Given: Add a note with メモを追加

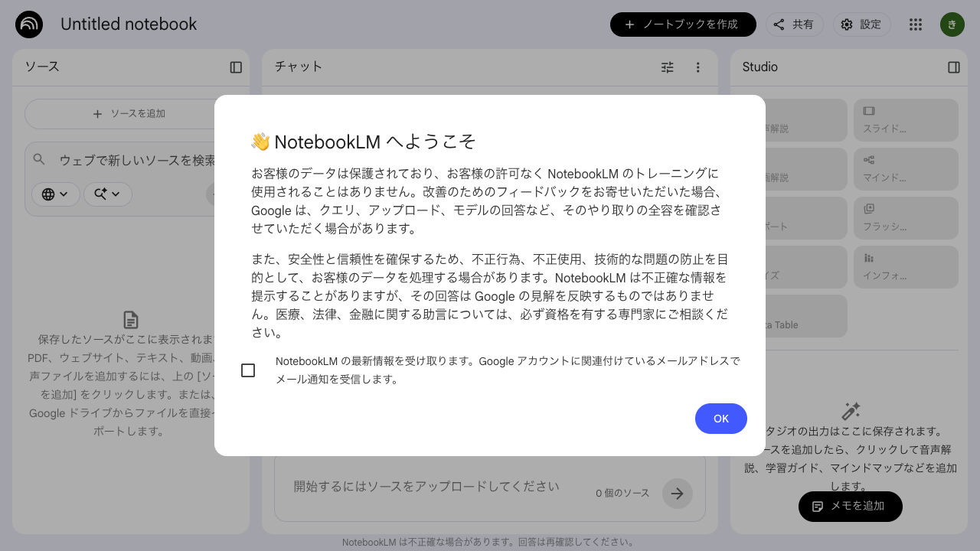Looking at the screenshot, I should pyautogui.click(x=851, y=507).
